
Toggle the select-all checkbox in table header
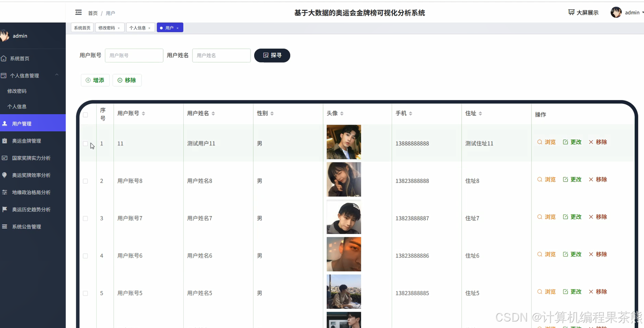coord(86,115)
